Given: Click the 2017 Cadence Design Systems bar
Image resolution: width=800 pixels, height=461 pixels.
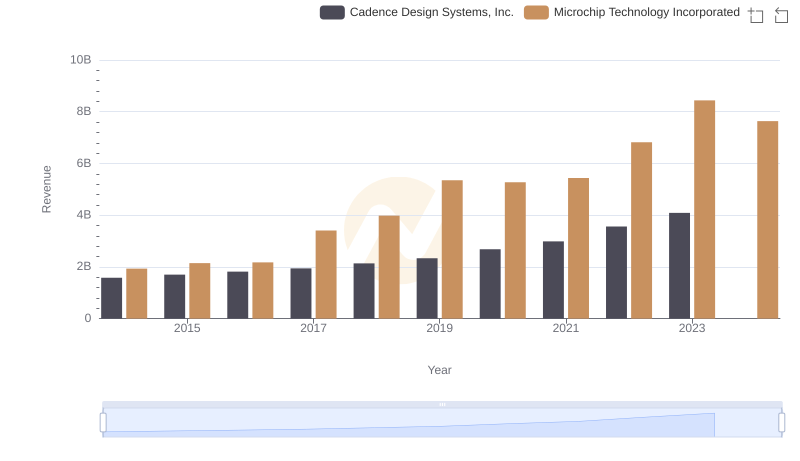Looking at the screenshot, I should point(301,294).
